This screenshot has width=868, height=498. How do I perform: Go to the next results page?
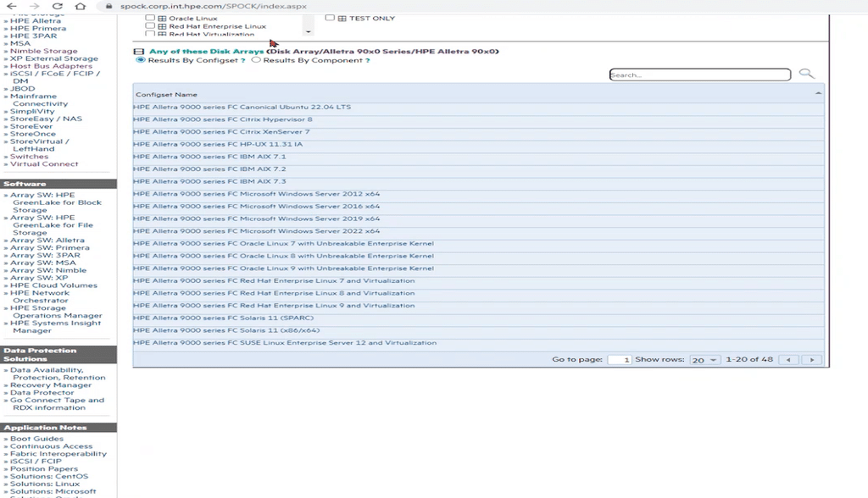pyautogui.click(x=812, y=360)
